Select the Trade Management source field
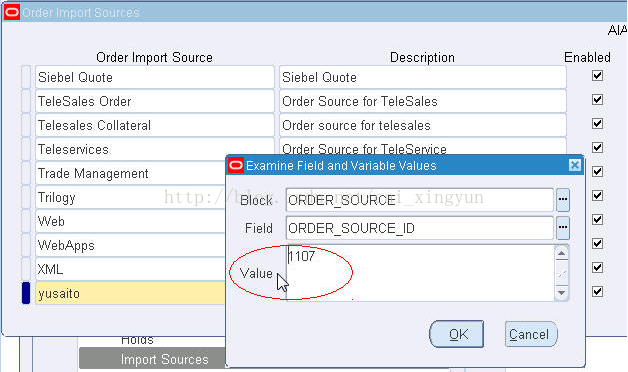628x372 pixels. tap(131, 173)
